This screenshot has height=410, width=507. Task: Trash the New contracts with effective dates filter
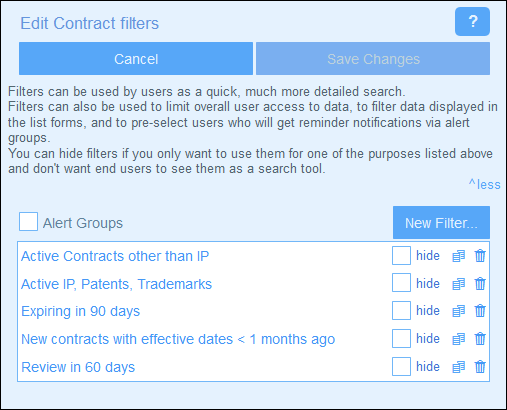coord(480,339)
